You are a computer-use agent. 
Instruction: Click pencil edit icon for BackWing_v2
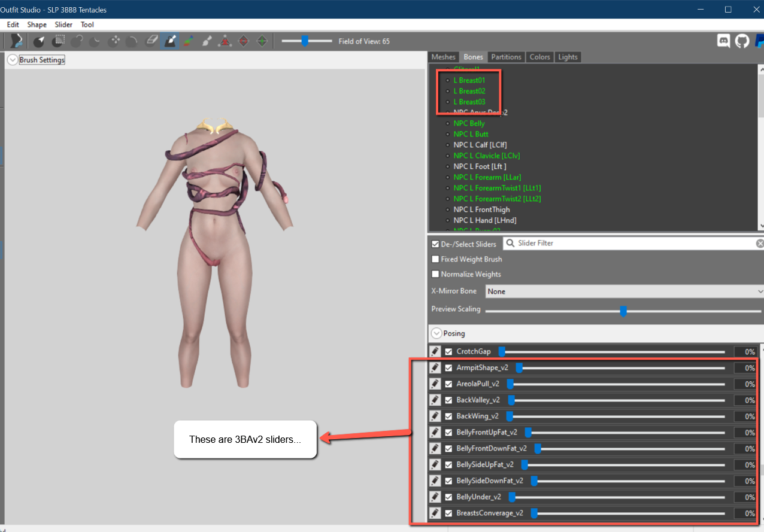(x=435, y=416)
